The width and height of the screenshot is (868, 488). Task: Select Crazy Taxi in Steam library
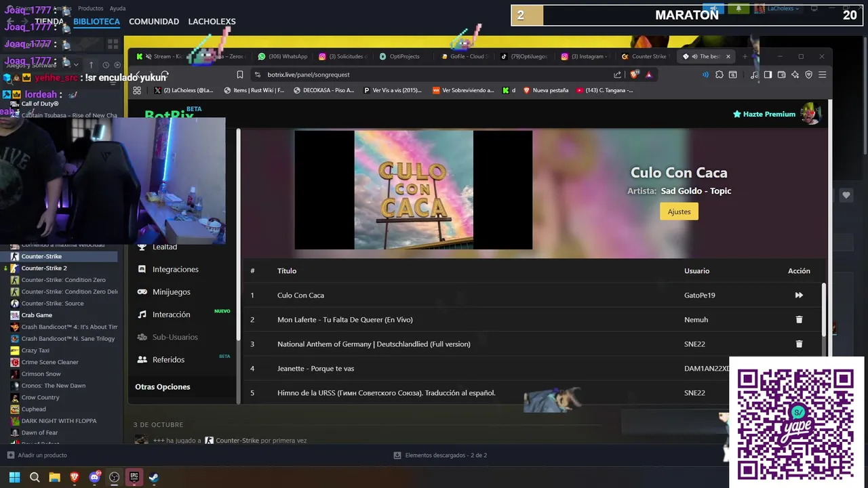(x=35, y=350)
